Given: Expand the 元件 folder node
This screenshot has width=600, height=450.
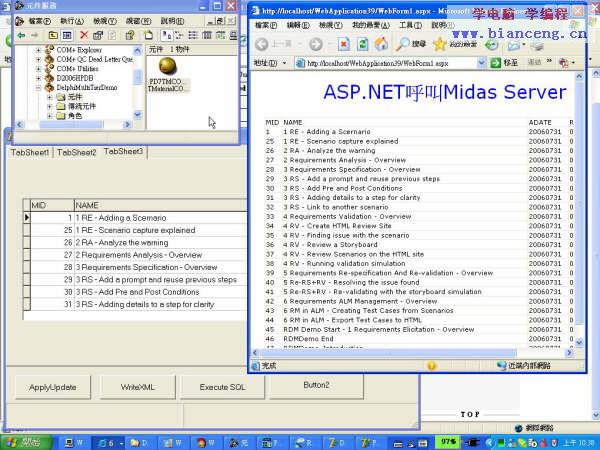Looking at the screenshot, I should point(49,97).
